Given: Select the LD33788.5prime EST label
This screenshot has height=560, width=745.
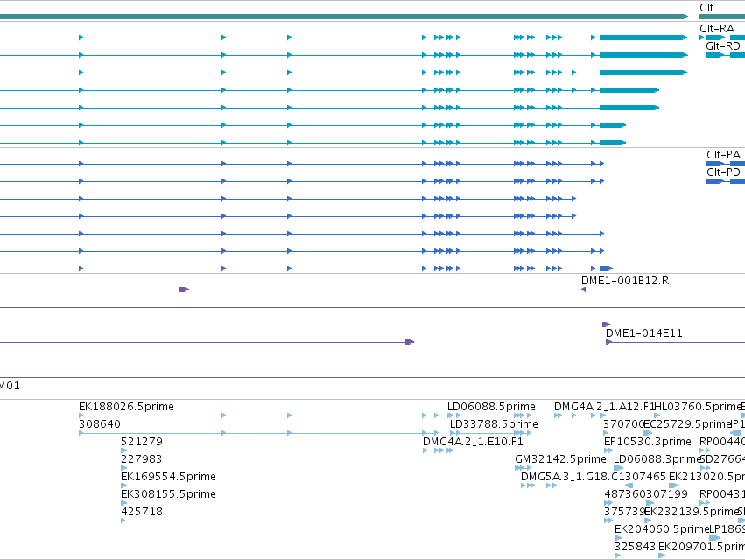Looking at the screenshot, I should (x=494, y=424).
